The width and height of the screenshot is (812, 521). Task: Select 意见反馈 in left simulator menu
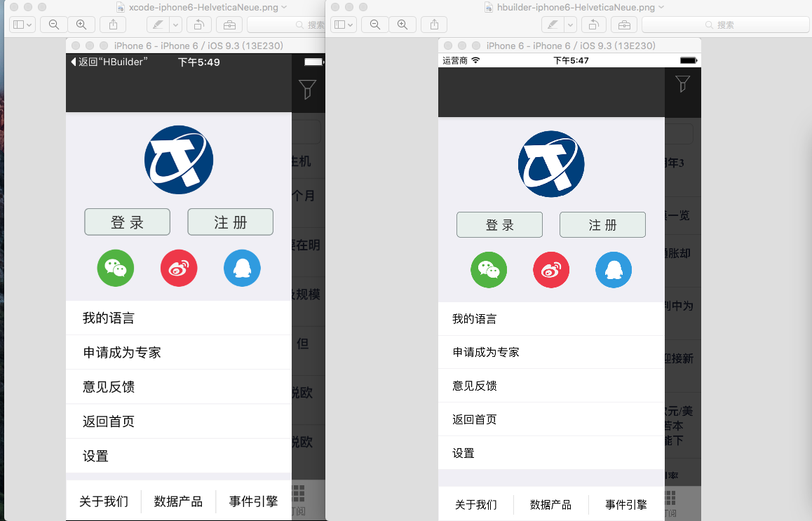179,387
